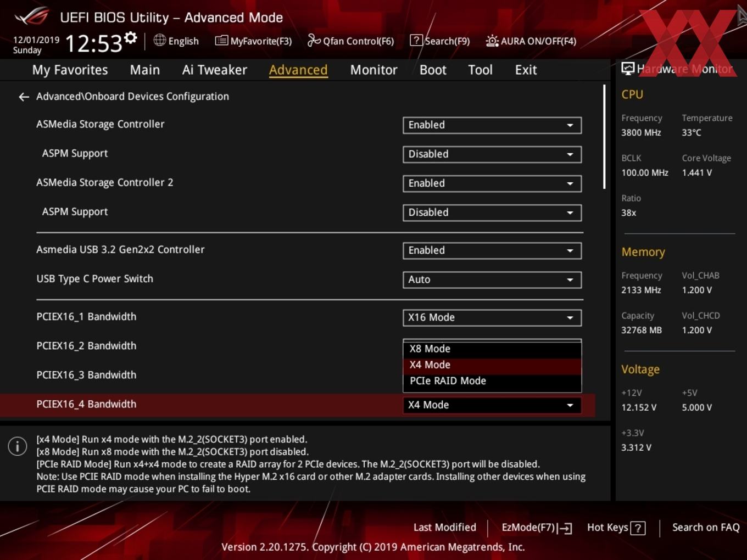The width and height of the screenshot is (747, 560).
Task: Open MyFavorite list icon
Action: tap(221, 41)
